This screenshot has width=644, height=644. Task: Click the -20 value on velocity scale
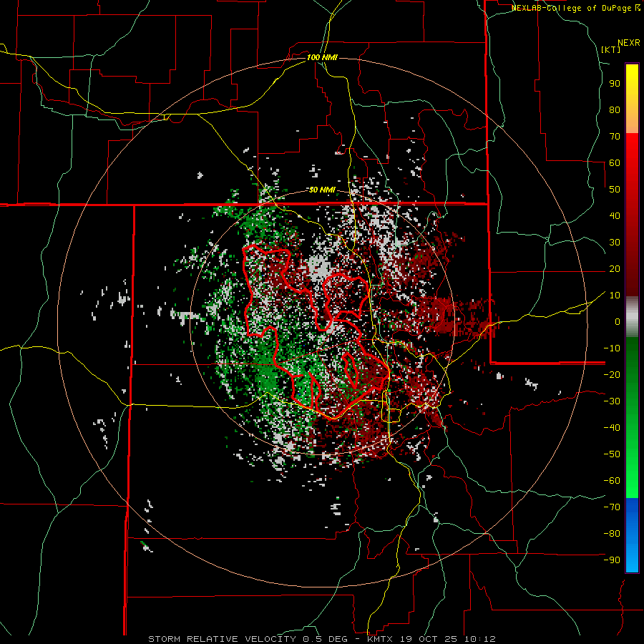(612, 375)
